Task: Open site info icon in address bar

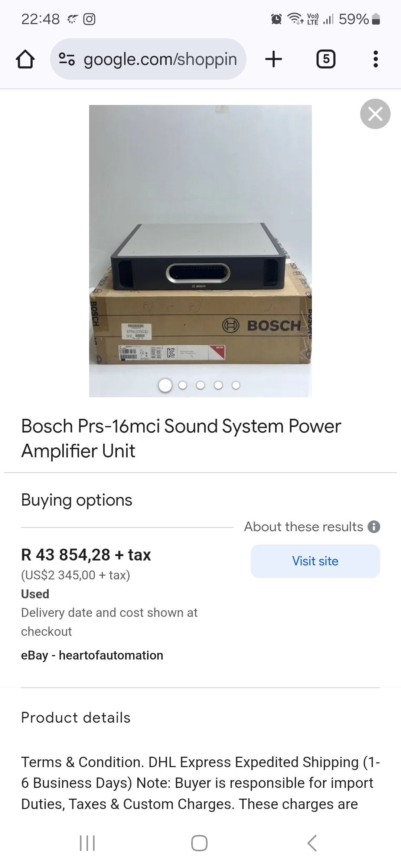Action: [x=67, y=59]
